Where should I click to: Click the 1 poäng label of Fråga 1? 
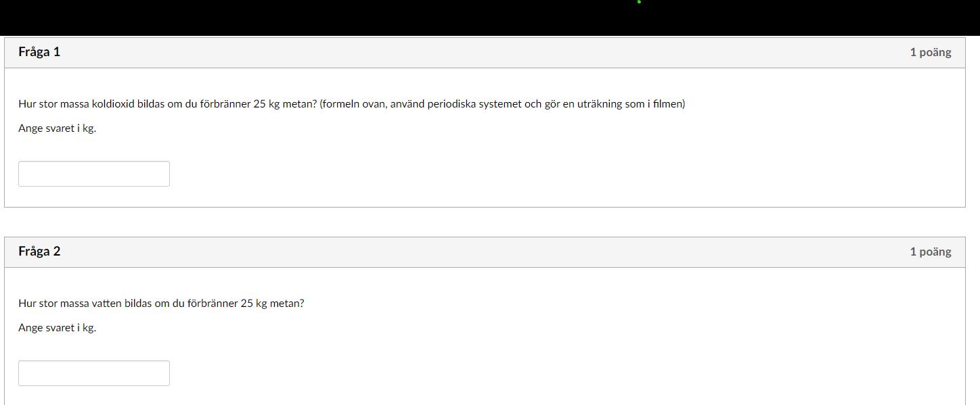[930, 52]
